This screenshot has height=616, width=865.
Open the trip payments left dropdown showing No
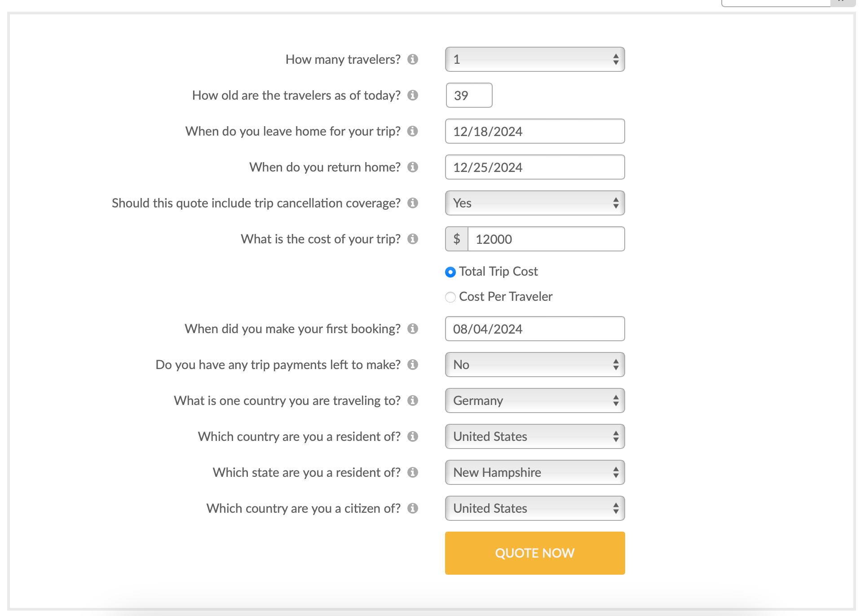pyautogui.click(x=534, y=365)
